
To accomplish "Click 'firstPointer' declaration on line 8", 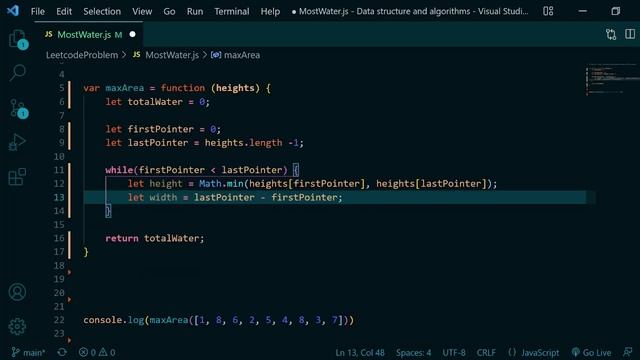I will (x=160, y=129).
